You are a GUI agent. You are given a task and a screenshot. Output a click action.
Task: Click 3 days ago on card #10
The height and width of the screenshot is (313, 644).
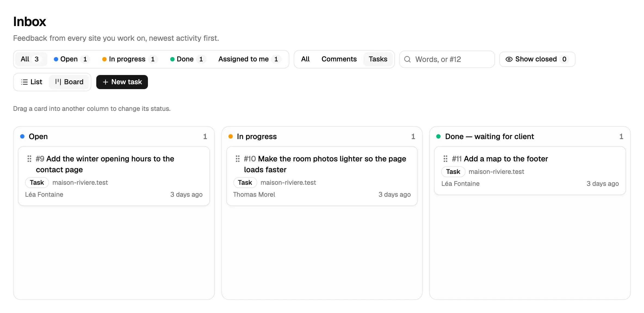[x=395, y=195]
